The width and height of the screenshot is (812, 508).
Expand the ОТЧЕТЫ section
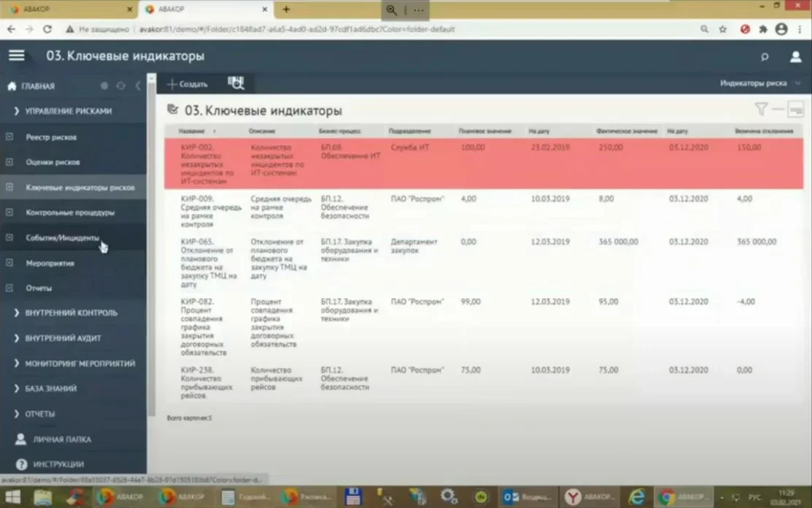point(16,414)
